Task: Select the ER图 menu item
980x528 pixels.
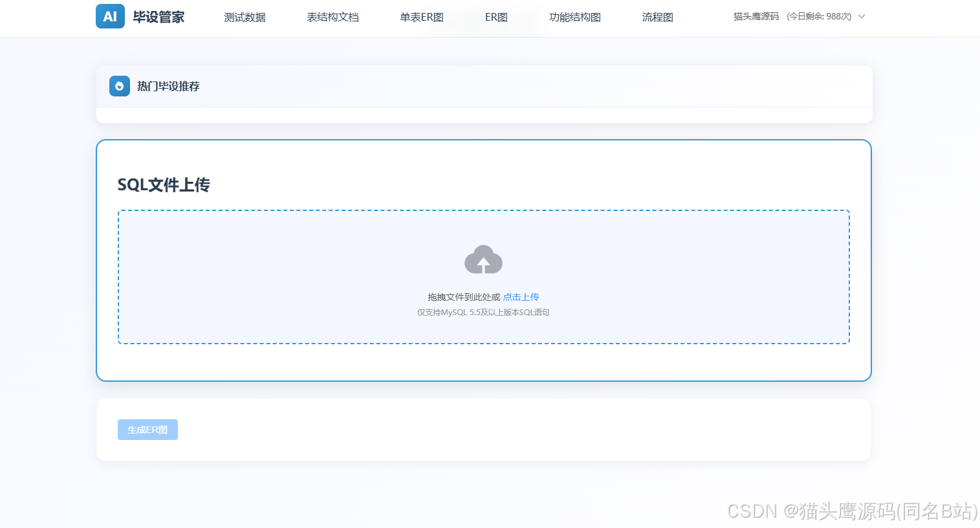Action: coord(496,17)
